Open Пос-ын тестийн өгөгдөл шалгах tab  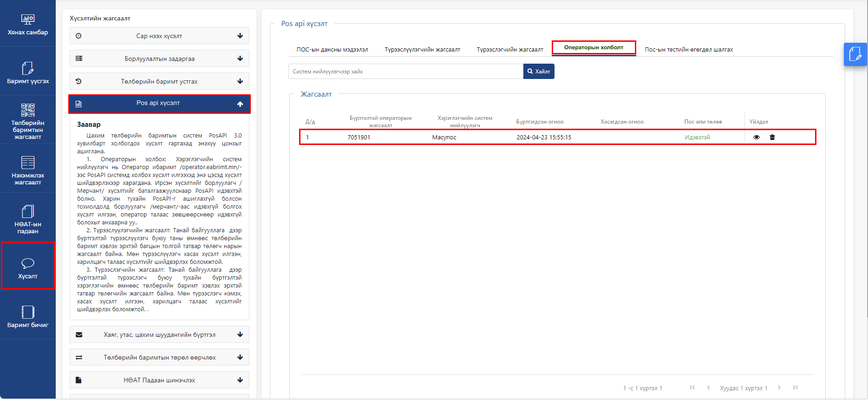point(688,50)
